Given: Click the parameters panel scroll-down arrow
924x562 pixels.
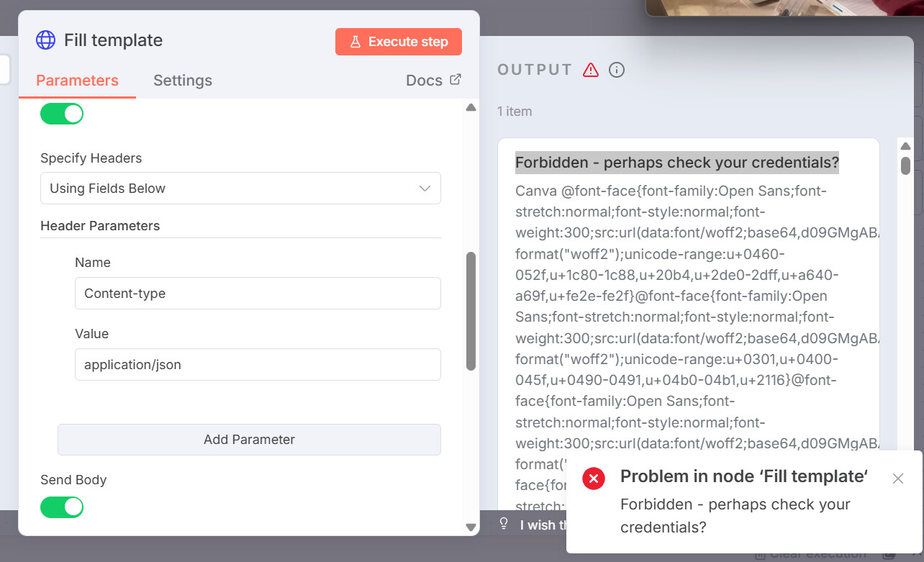Looking at the screenshot, I should click(471, 527).
